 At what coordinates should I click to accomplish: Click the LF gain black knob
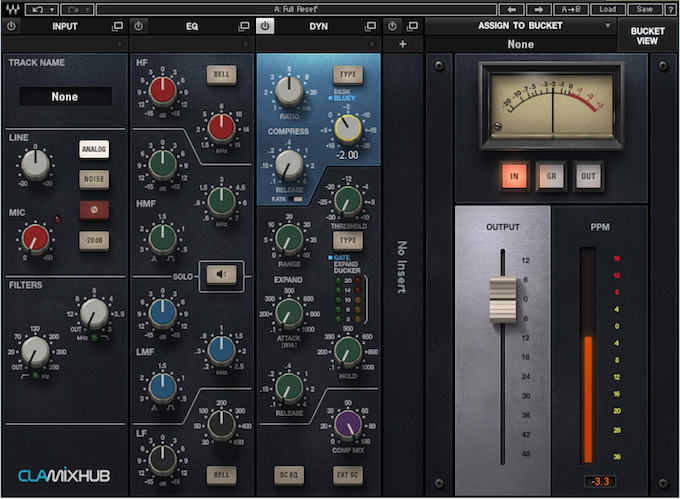pyautogui.click(x=163, y=460)
